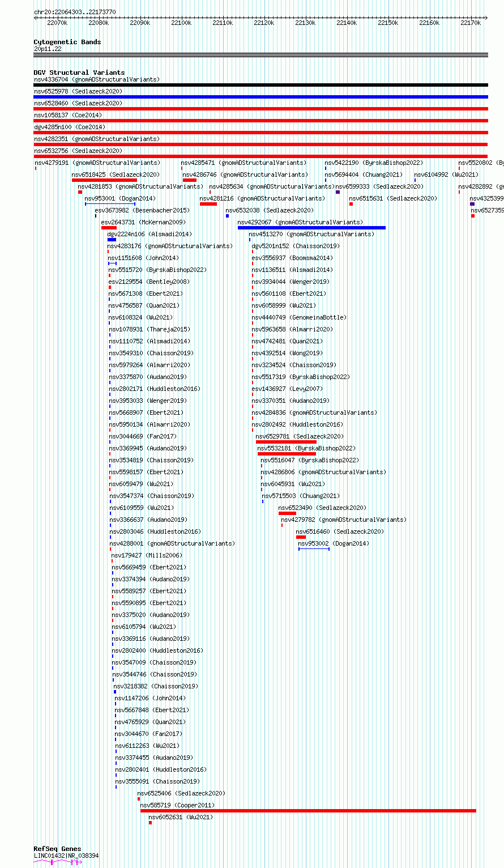Screen dimensions: 504x868
Task: Click nsv5422190 (ByrskaBishop2022) label
Action: pos(374,163)
